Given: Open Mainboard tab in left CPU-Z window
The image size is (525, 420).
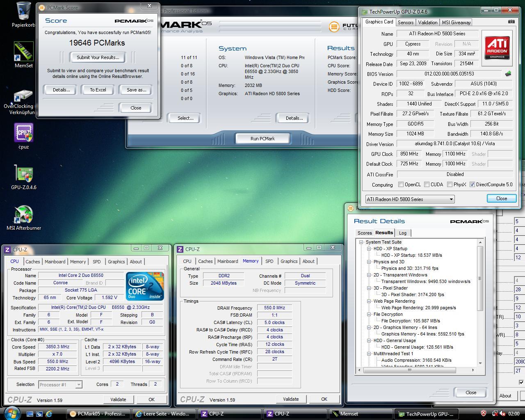Looking at the screenshot, I should click(55, 262).
